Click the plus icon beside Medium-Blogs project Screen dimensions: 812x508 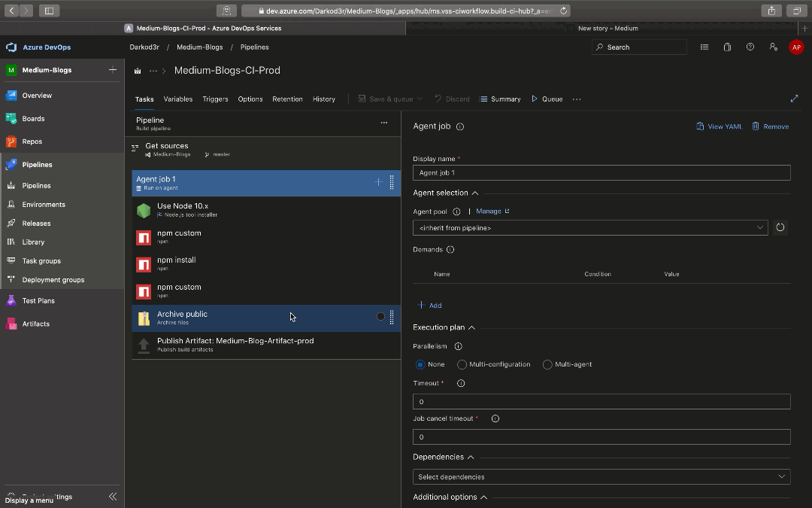point(112,70)
